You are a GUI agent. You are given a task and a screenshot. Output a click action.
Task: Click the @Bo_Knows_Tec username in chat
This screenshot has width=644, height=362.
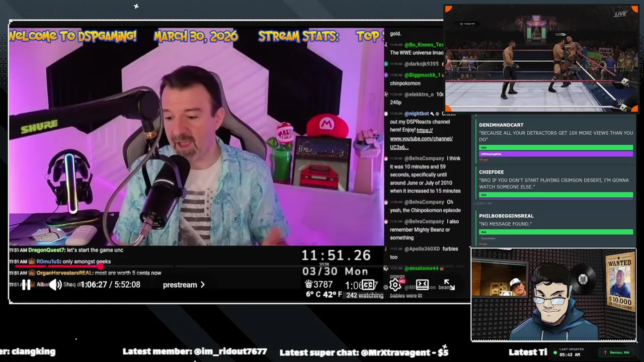[x=424, y=45]
